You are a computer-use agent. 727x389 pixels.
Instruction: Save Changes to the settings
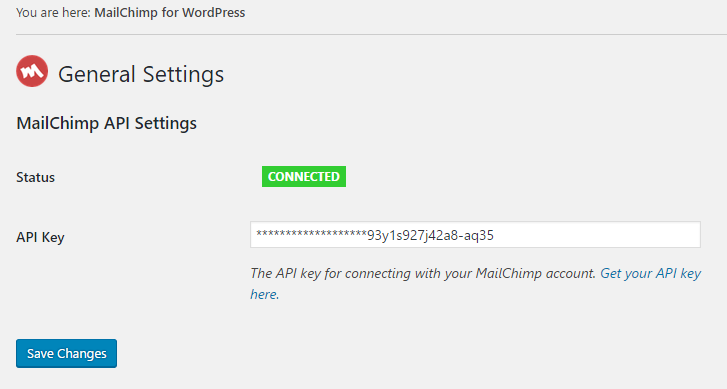pyautogui.click(x=66, y=353)
